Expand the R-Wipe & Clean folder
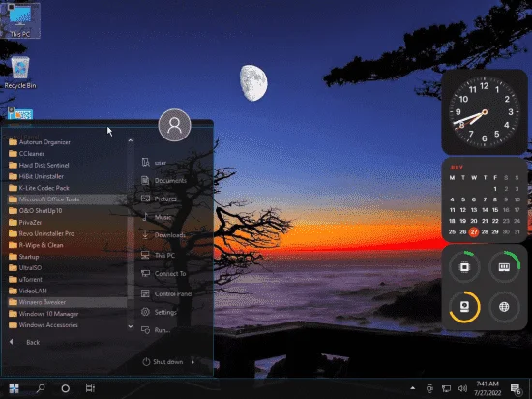The width and height of the screenshot is (532, 399). coord(67,245)
